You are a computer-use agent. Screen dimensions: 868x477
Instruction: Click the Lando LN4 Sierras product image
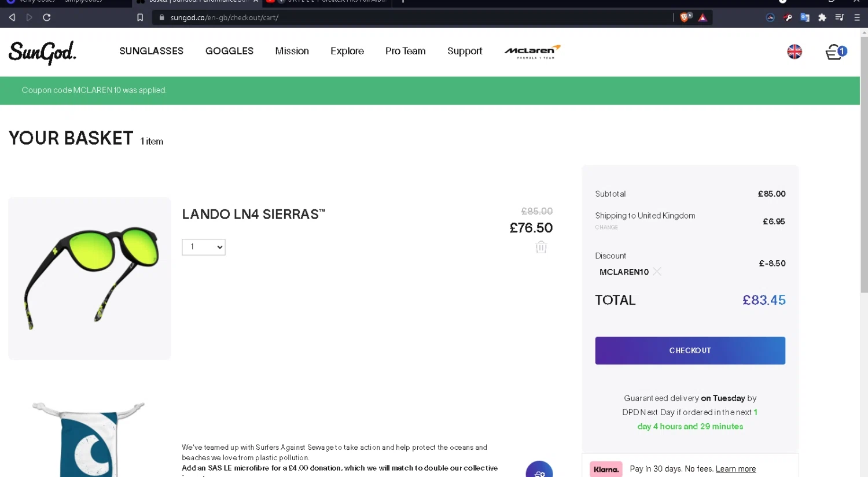[90, 279]
